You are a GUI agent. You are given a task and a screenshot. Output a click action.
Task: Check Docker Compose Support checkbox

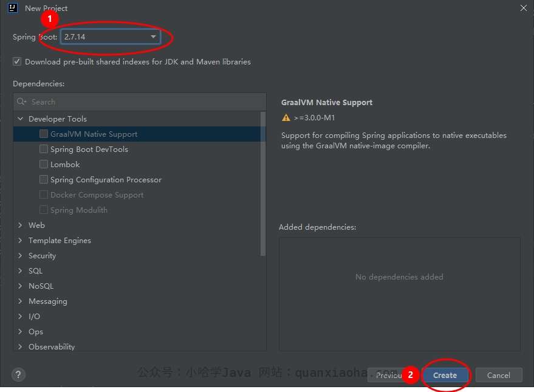44,195
